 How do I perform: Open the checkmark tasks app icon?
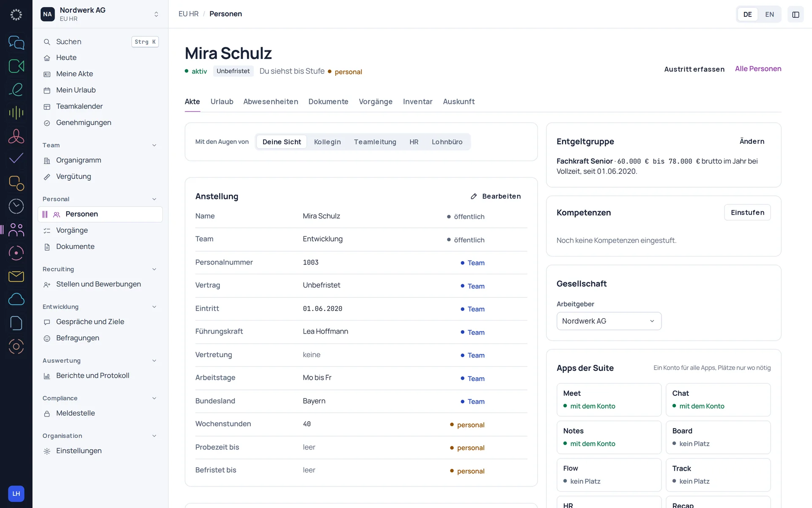click(x=16, y=159)
